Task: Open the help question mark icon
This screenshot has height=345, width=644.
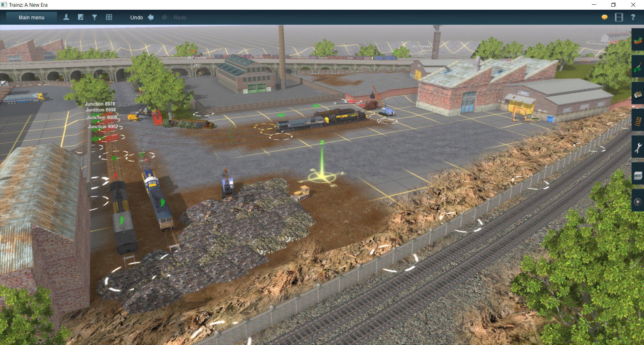Action: [x=633, y=17]
